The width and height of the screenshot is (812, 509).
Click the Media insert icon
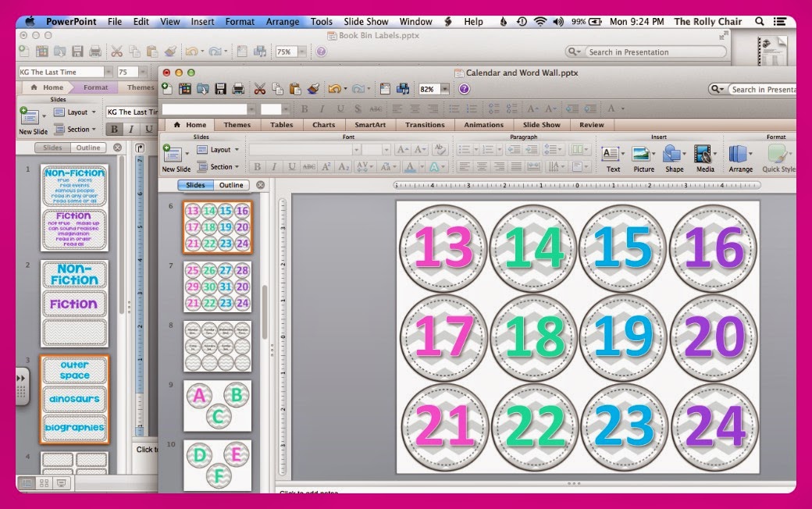[x=703, y=154]
